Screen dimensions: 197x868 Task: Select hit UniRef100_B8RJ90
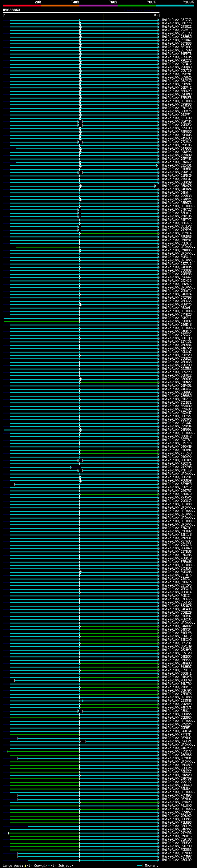click(177, 690)
